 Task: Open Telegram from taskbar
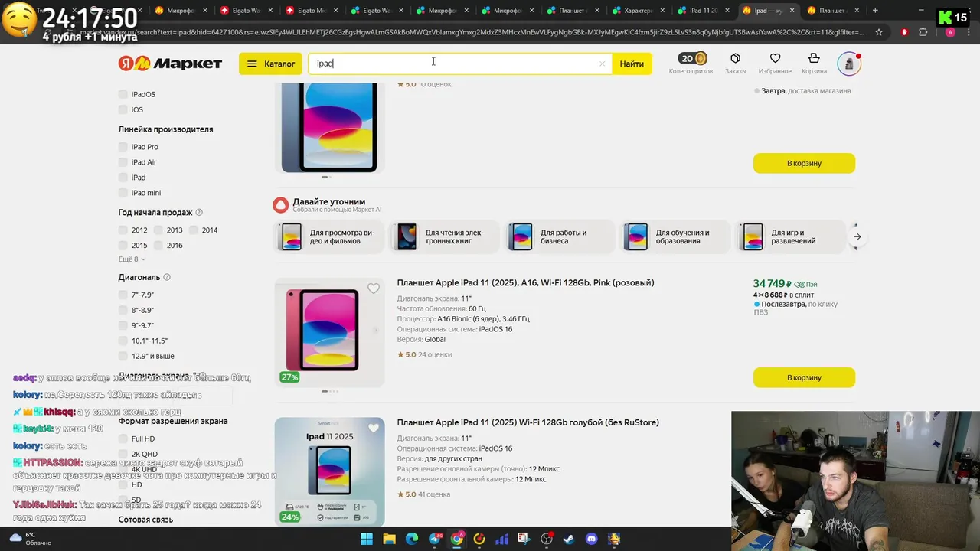(434, 539)
